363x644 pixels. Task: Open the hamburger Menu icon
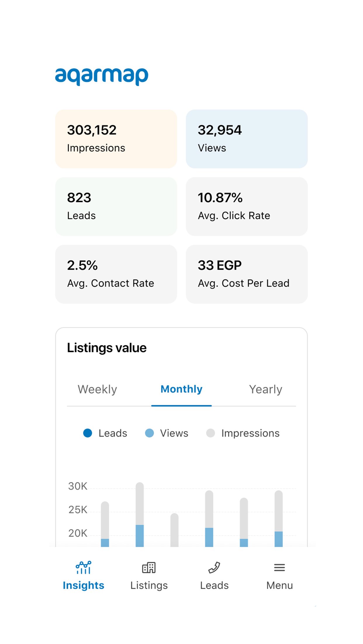[x=279, y=568]
